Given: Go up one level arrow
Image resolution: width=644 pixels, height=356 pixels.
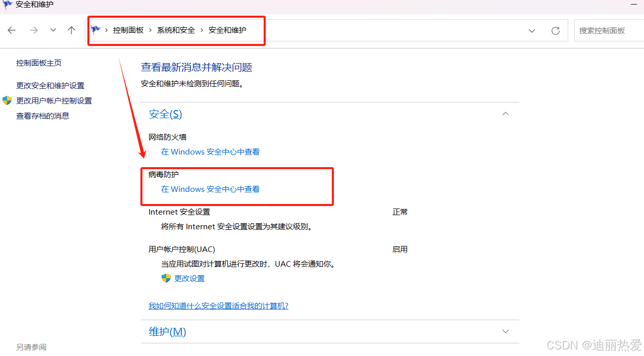Looking at the screenshot, I should pos(71,30).
